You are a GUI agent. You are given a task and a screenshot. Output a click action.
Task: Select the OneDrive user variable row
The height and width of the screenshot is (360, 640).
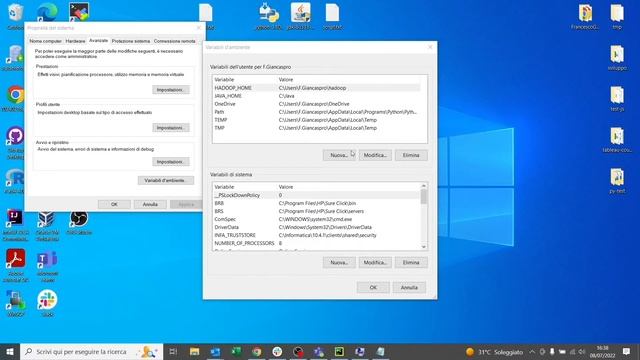(x=316, y=104)
